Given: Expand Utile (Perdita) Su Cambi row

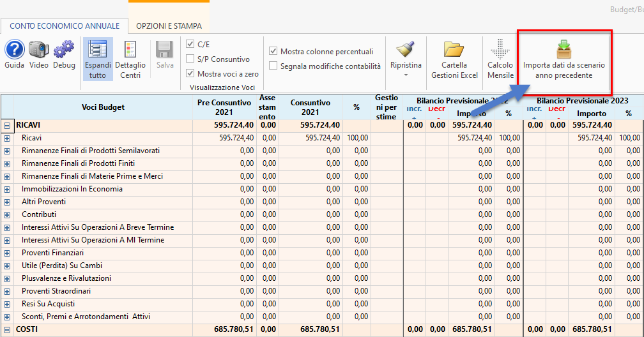Looking at the screenshot, I should tap(7, 266).
